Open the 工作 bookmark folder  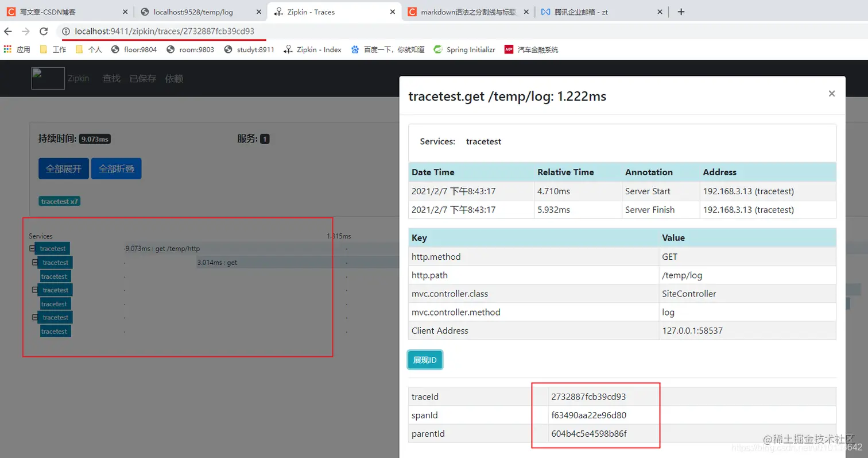53,49
